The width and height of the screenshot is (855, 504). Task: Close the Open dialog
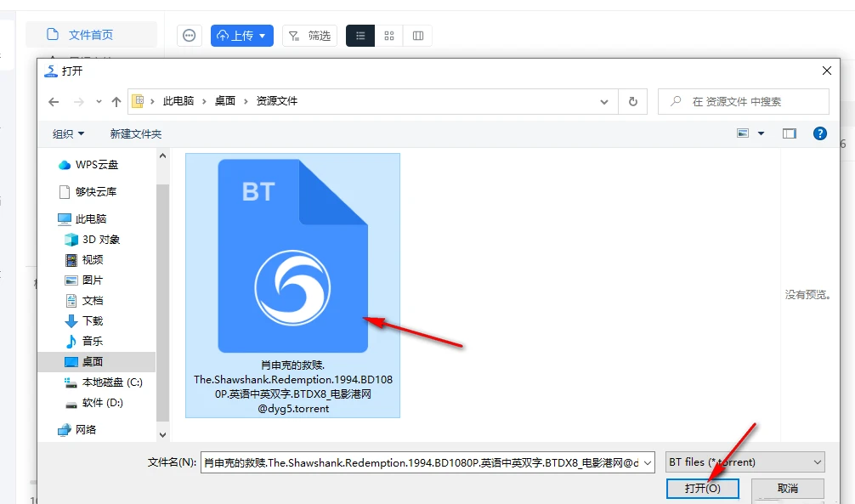pyautogui.click(x=827, y=71)
